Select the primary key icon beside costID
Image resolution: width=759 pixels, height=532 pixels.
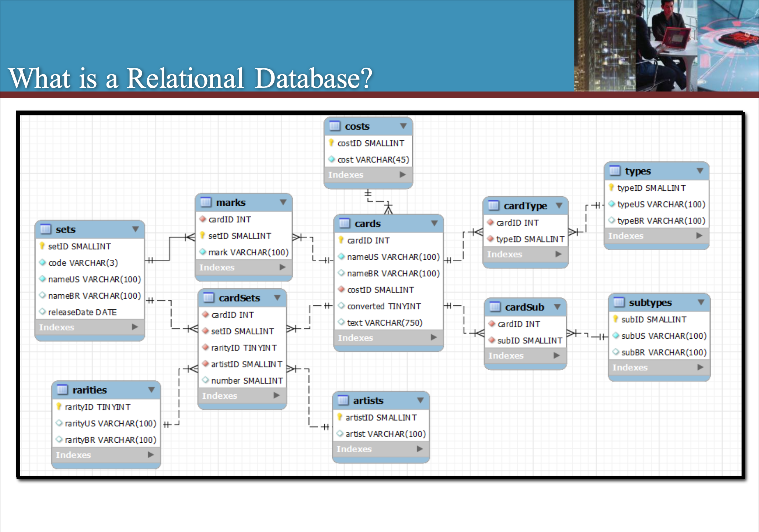[x=332, y=143]
